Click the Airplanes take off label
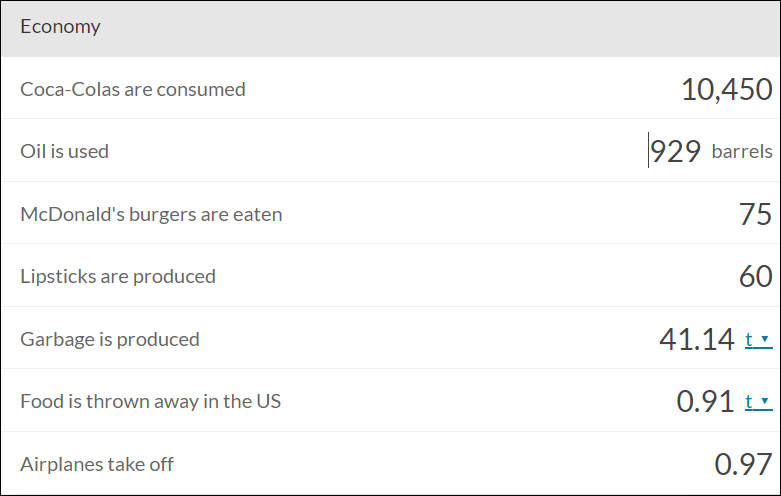The width and height of the screenshot is (781, 496). 97,464
